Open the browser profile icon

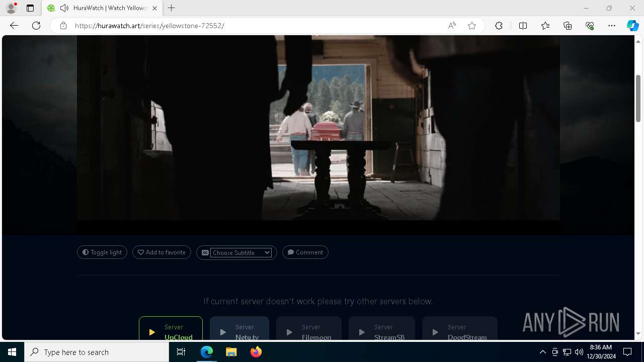11,8
